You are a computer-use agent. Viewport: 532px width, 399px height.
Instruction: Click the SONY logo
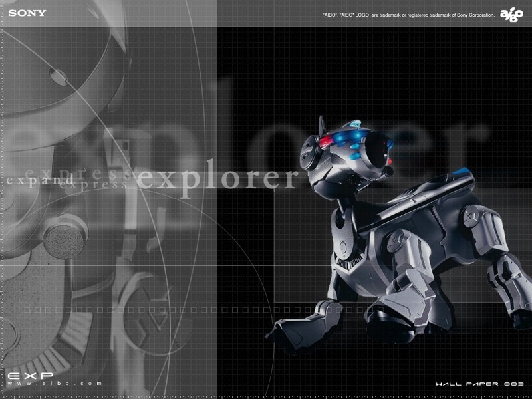[27, 13]
